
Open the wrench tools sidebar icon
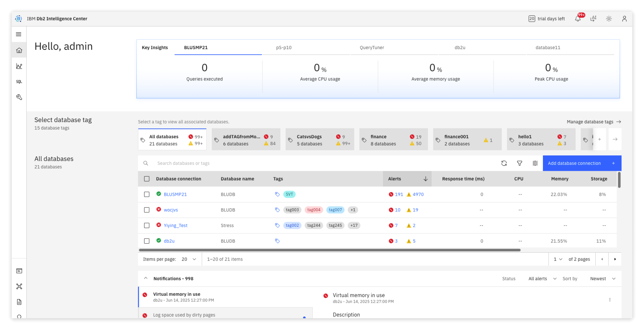click(x=19, y=97)
